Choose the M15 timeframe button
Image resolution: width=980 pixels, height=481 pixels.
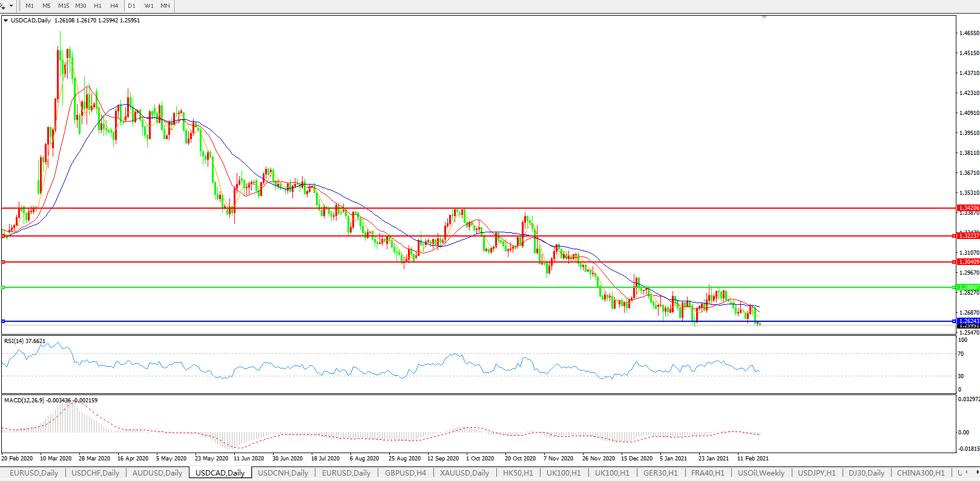click(64, 6)
